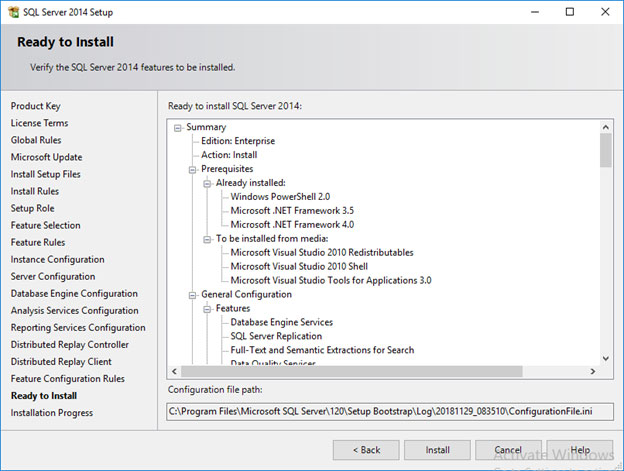Viewport: 624px width, 471px height.
Task: Select Reporting Services Configuration step
Action: point(78,328)
